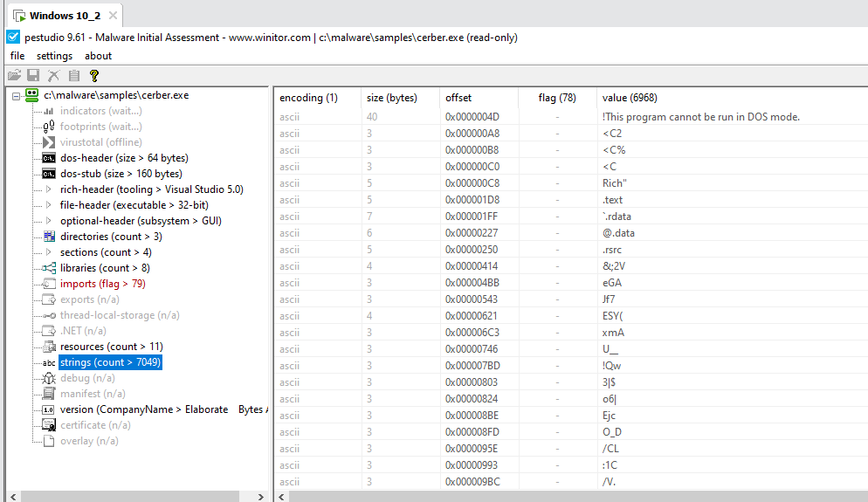Screen dimensions: 868x502
Task: Expand the file-header tree node
Action: (x=49, y=205)
